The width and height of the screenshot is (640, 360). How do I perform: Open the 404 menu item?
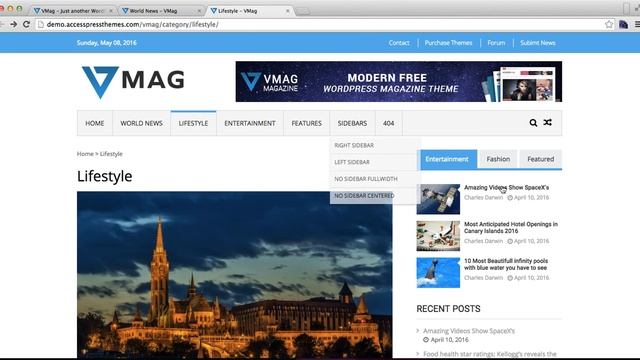[389, 123]
